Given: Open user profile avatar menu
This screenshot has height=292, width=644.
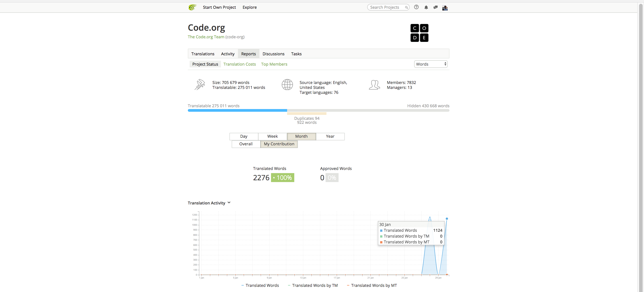Looking at the screenshot, I should (x=445, y=8).
